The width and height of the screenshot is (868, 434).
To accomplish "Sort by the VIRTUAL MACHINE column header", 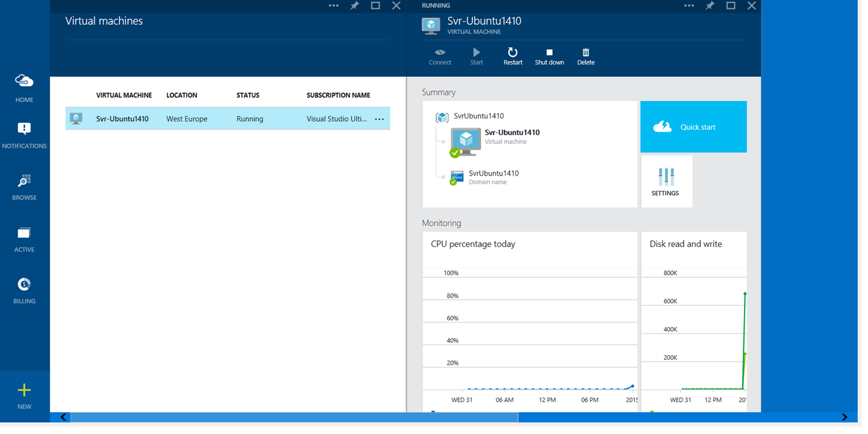I will tap(124, 95).
